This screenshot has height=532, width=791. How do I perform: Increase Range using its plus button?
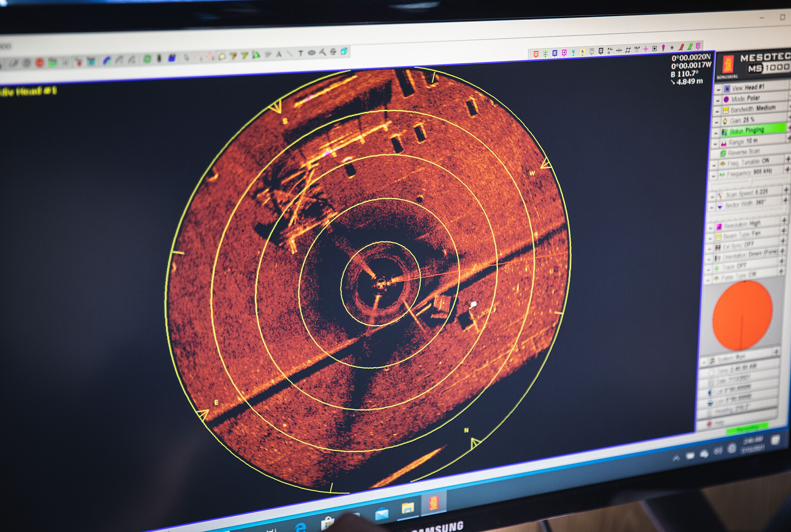(x=789, y=138)
